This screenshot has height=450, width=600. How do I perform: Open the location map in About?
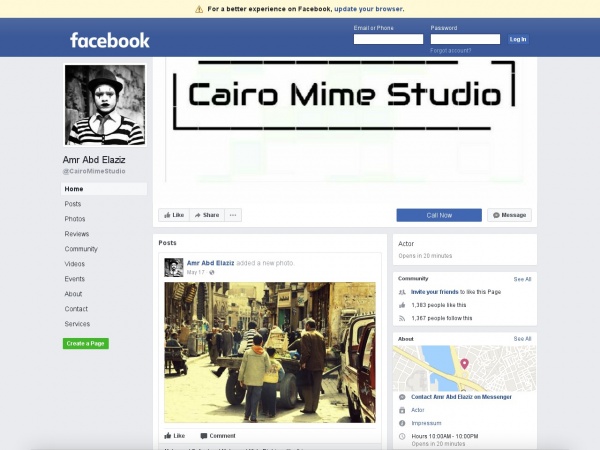465,368
